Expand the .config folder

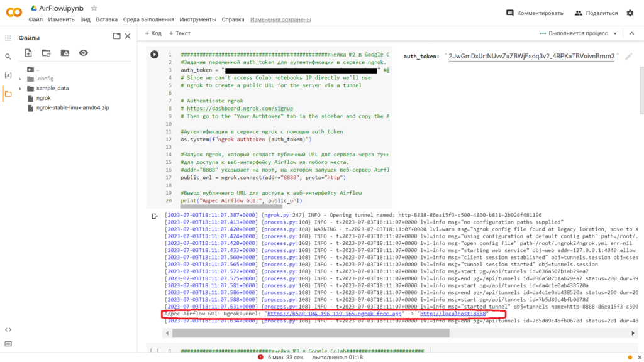(20, 79)
